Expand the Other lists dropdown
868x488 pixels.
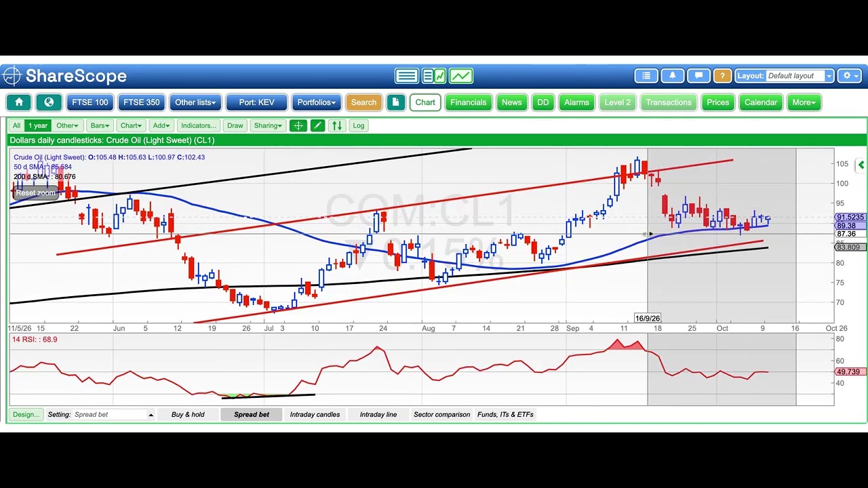195,102
